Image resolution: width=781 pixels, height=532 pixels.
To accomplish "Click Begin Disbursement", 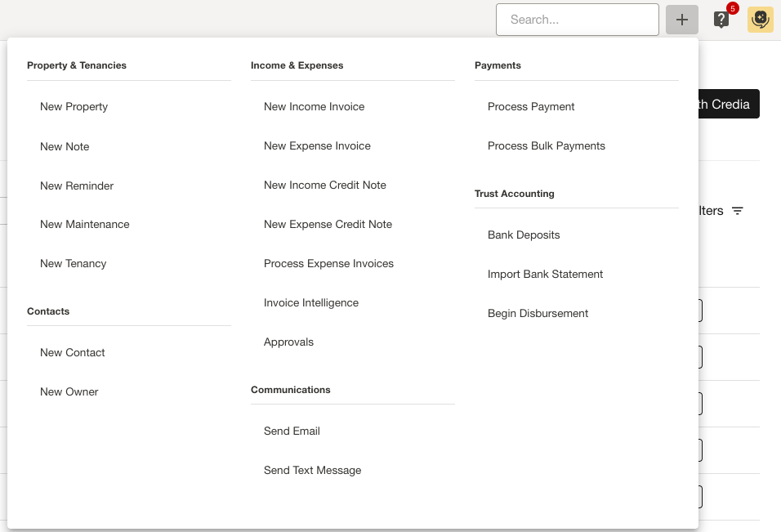I will point(538,314).
